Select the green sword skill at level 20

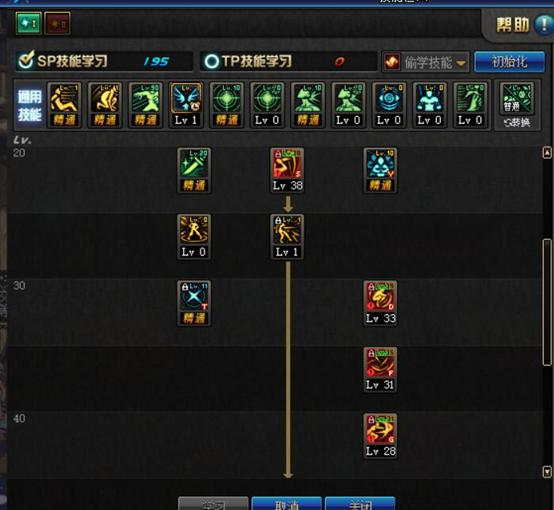(194, 170)
